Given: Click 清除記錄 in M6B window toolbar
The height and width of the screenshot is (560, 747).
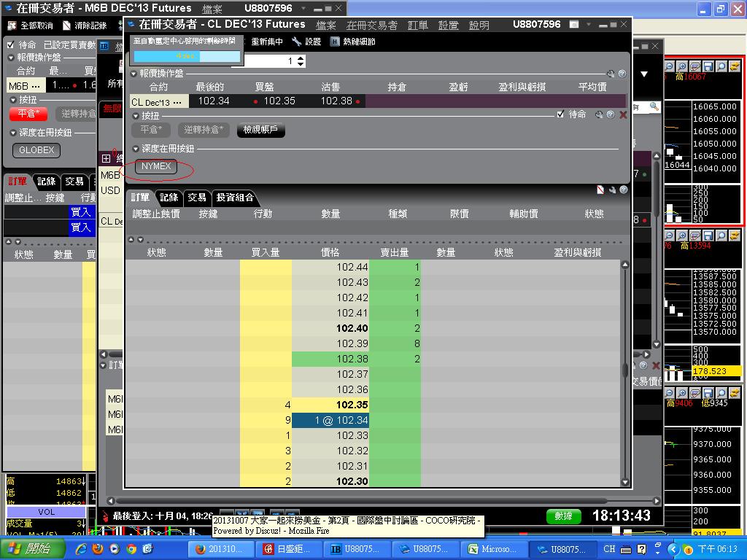Looking at the screenshot, I should (x=85, y=26).
